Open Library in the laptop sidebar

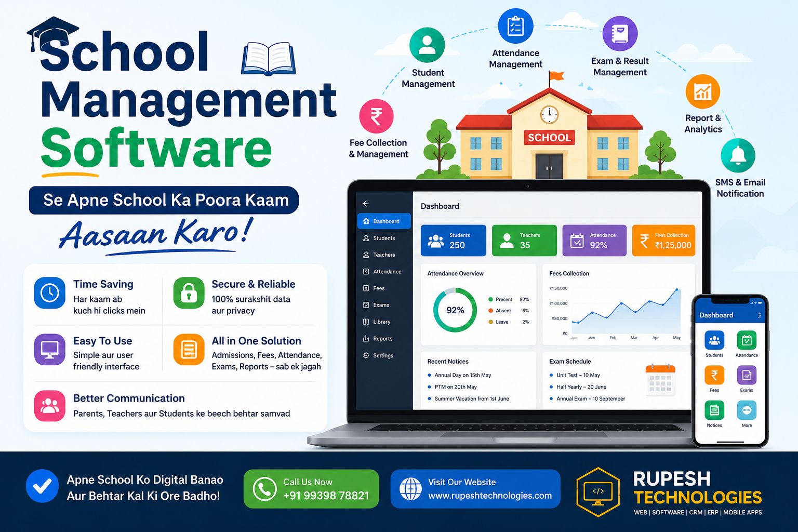384,322
